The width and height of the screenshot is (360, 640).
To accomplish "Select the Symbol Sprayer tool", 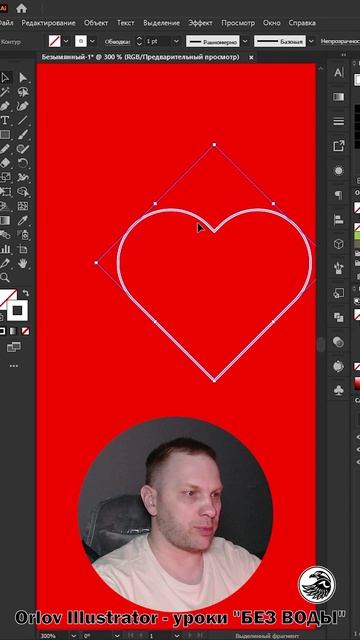I will click(x=23, y=235).
